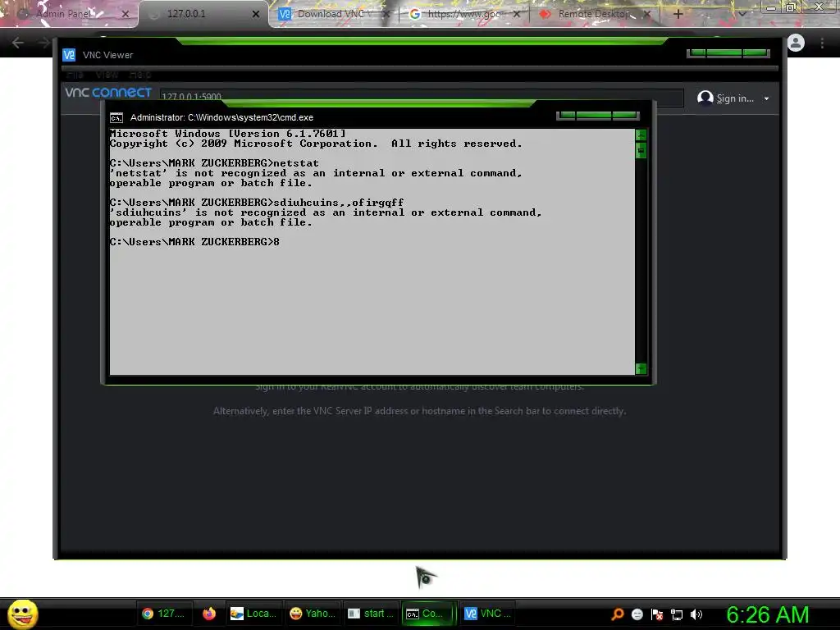Switch to the Remote Desktop tab

pyautogui.click(x=594, y=14)
